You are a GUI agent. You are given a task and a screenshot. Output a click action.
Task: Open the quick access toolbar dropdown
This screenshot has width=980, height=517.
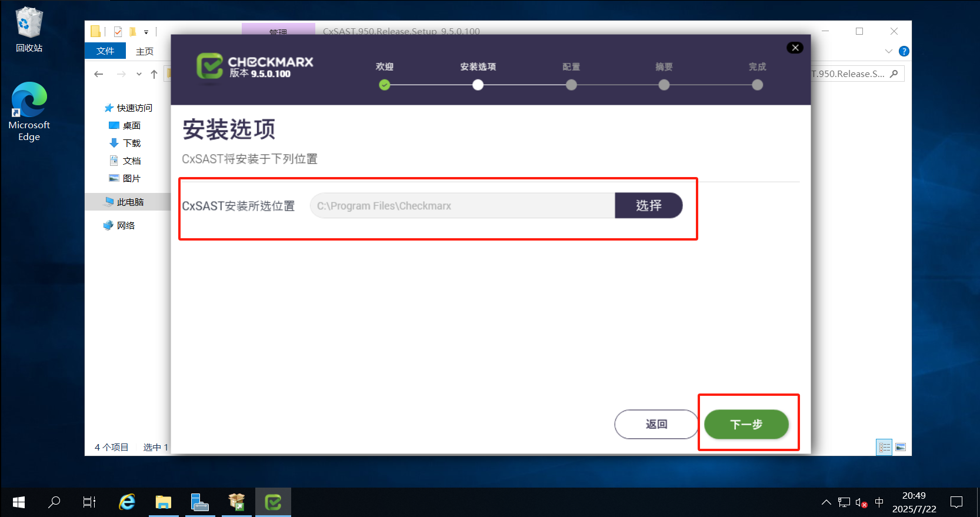146,32
